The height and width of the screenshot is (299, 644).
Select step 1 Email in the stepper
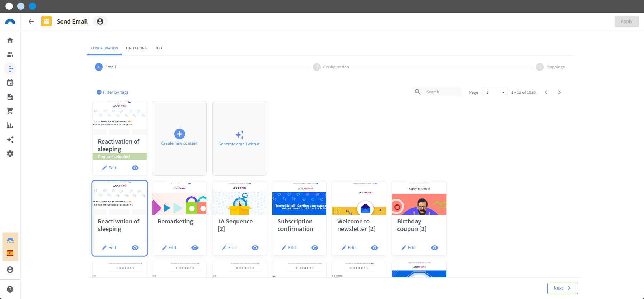pos(106,67)
